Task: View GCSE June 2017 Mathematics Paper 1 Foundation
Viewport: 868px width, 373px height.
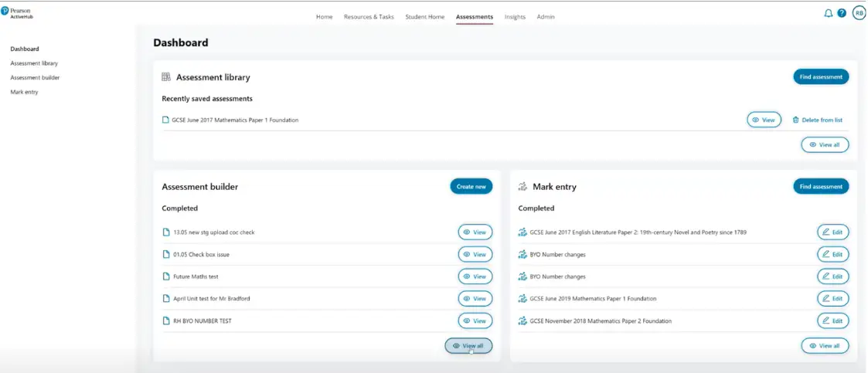Action: (x=764, y=120)
